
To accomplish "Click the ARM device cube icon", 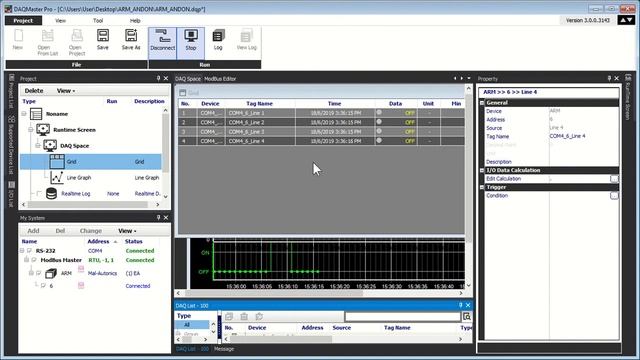I will pyautogui.click(x=51, y=273).
